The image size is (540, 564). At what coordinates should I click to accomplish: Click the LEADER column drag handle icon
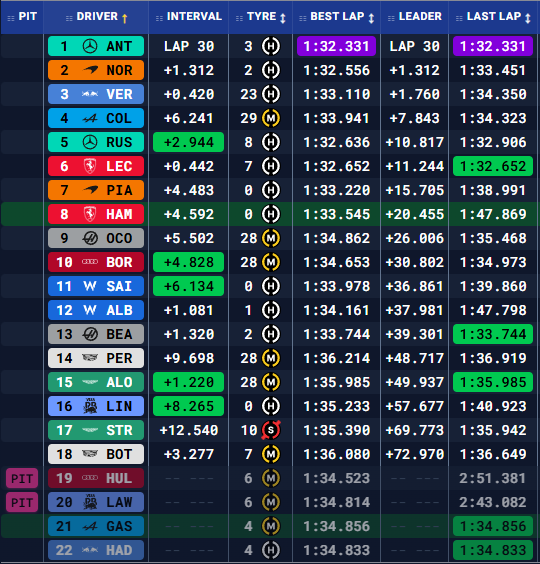[391, 18]
